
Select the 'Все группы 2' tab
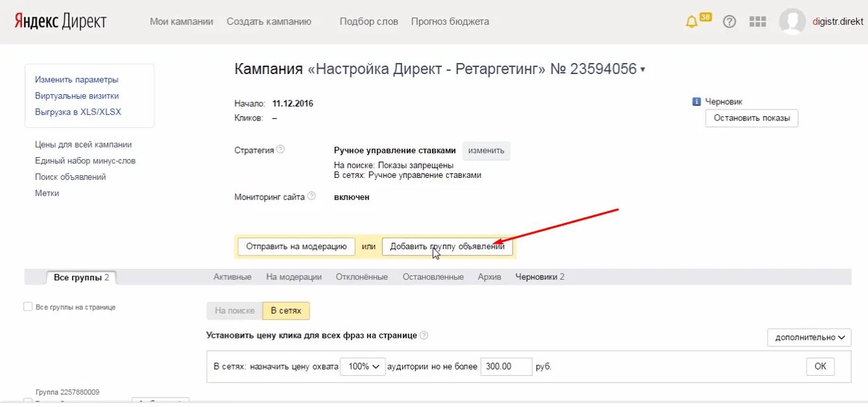82,278
